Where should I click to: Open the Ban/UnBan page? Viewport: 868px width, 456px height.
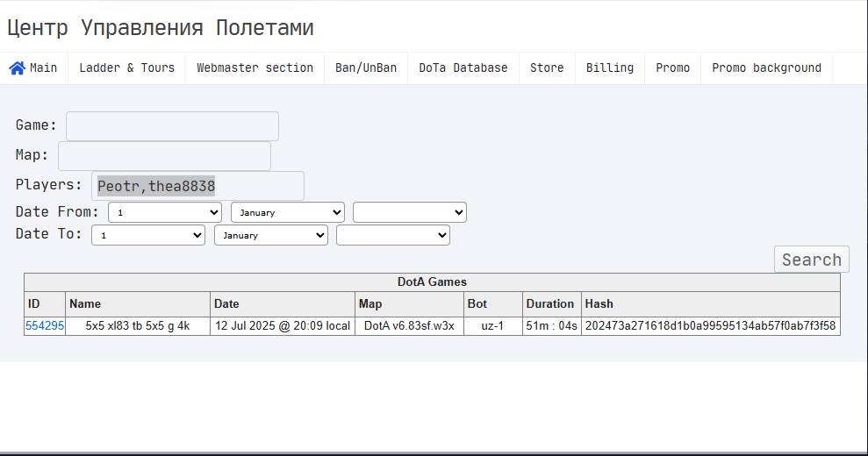pyautogui.click(x=366, y=68)
